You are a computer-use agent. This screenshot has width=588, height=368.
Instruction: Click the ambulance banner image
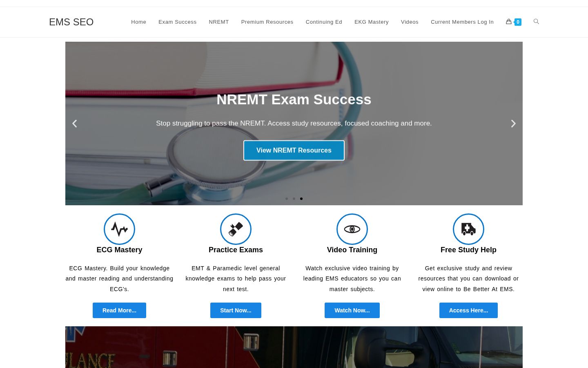click(294, 347)
